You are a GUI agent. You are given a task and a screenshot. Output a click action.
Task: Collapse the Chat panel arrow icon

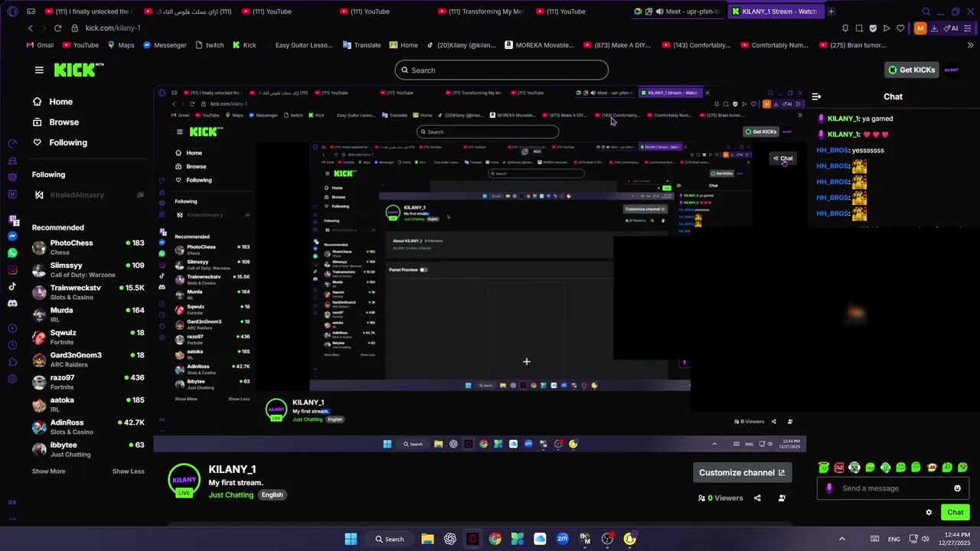(816, 96)
